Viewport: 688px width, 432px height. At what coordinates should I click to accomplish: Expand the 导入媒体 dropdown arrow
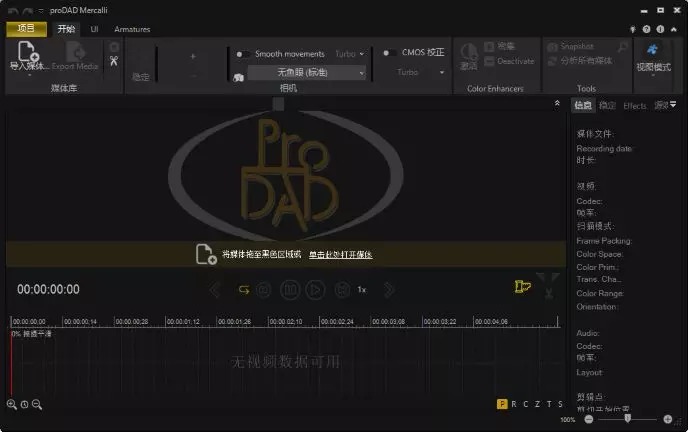pyautogui.click(x=29, y=75)
